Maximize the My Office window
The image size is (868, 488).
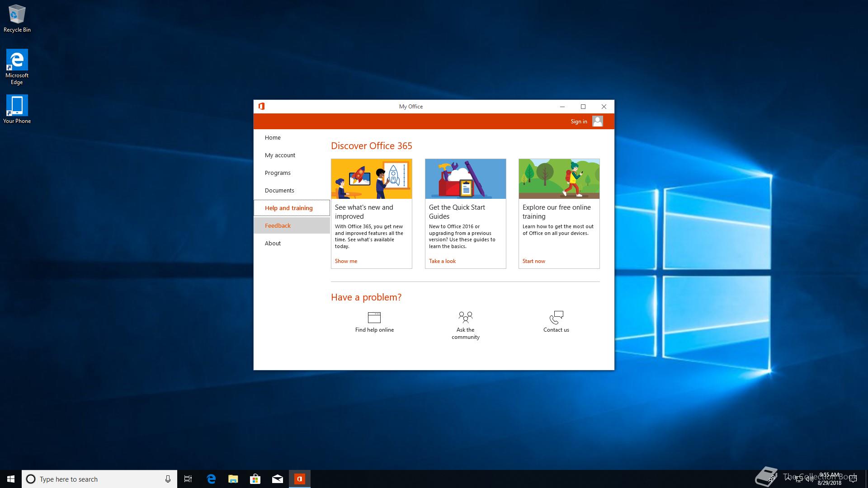click(583, 107)
